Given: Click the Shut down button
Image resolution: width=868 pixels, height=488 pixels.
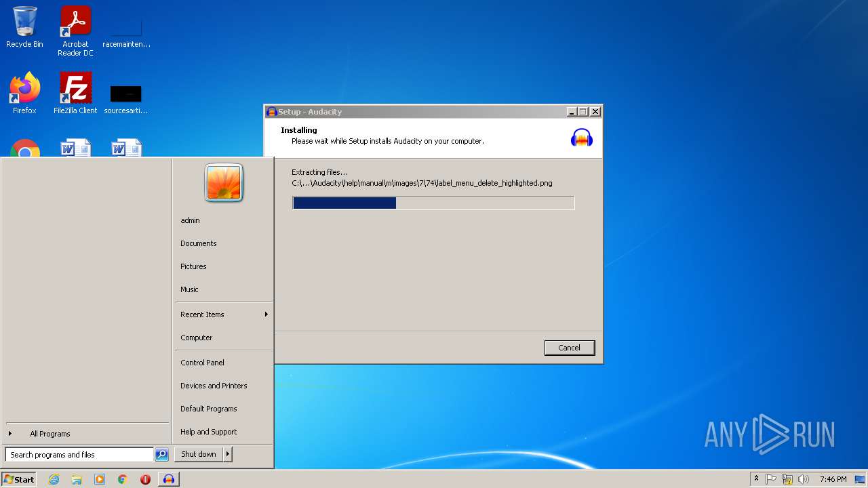Looking at the screenshot, I should [x=199, y=454].
